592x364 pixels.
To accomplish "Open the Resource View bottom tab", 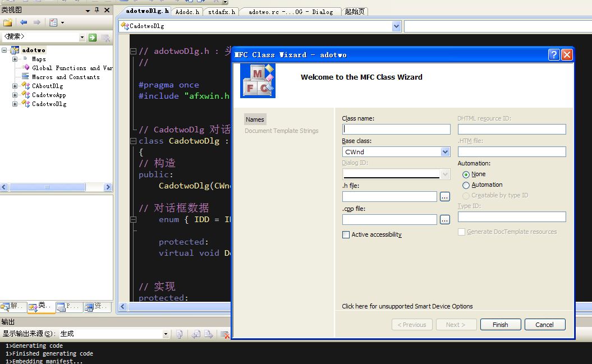I will point(97,307).
